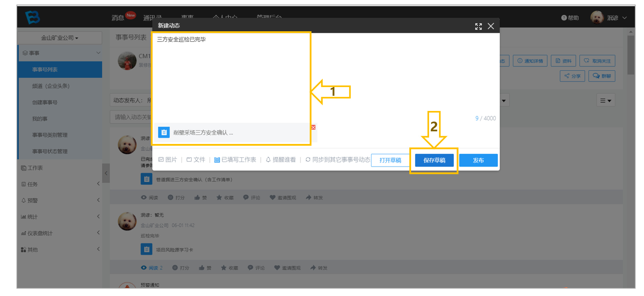Click the 保存草稿 button
This screenshot has width=644, height=296.
434,160
